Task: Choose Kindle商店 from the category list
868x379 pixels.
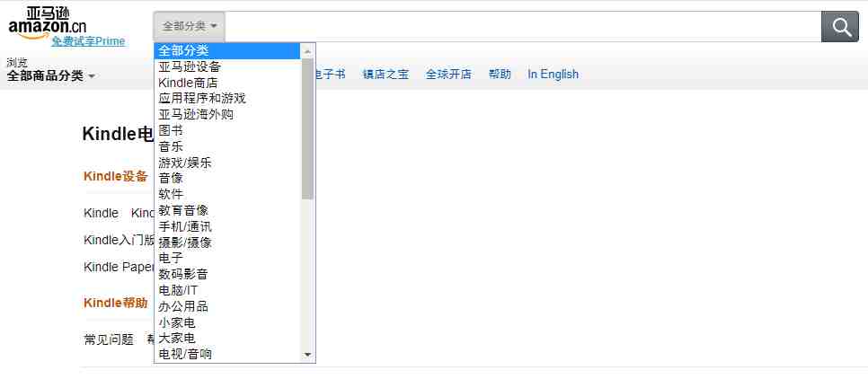Action: pos(228,83)
